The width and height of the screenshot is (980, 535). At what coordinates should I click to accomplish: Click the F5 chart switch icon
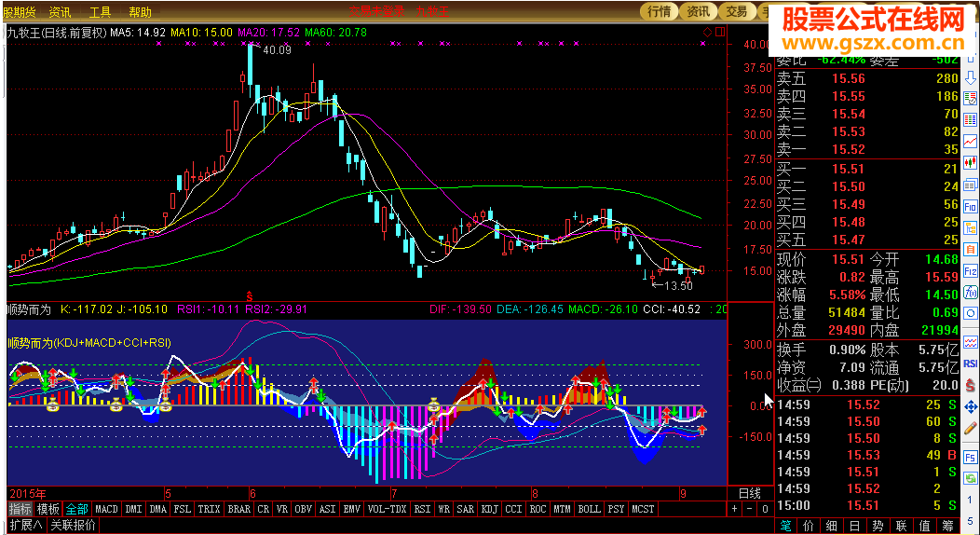click(x=971, y=459)
